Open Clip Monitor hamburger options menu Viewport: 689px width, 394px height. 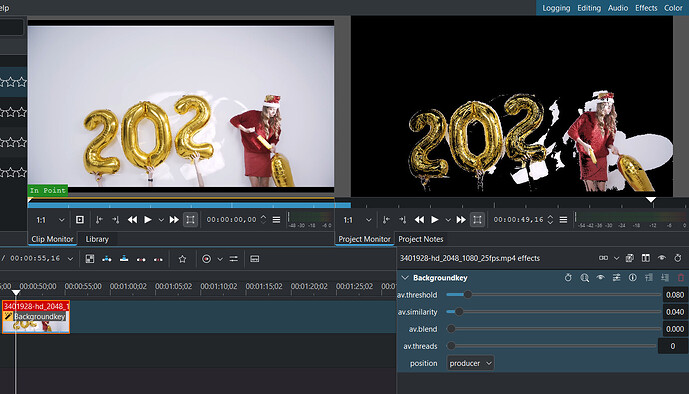[x=276, y=220]
